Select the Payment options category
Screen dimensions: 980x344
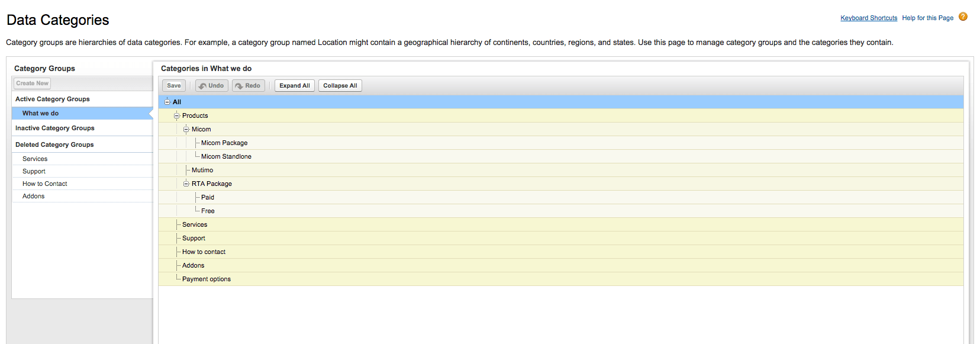(x=207, y=279)
